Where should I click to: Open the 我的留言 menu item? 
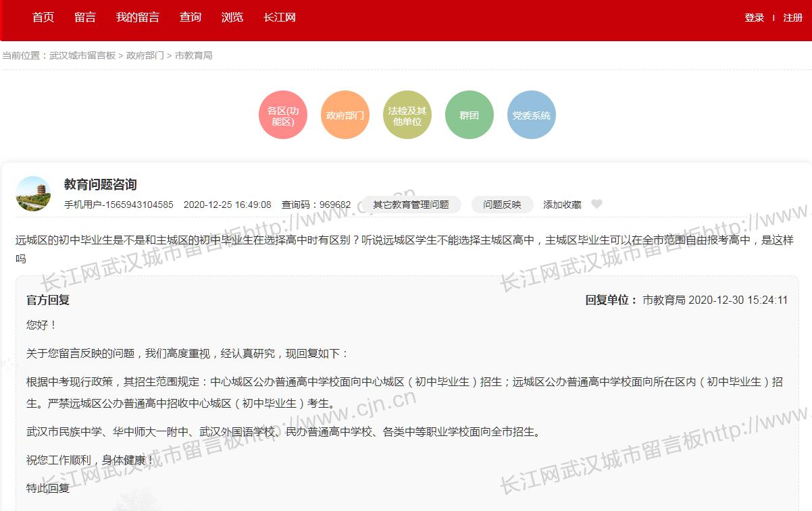(138, 18)
